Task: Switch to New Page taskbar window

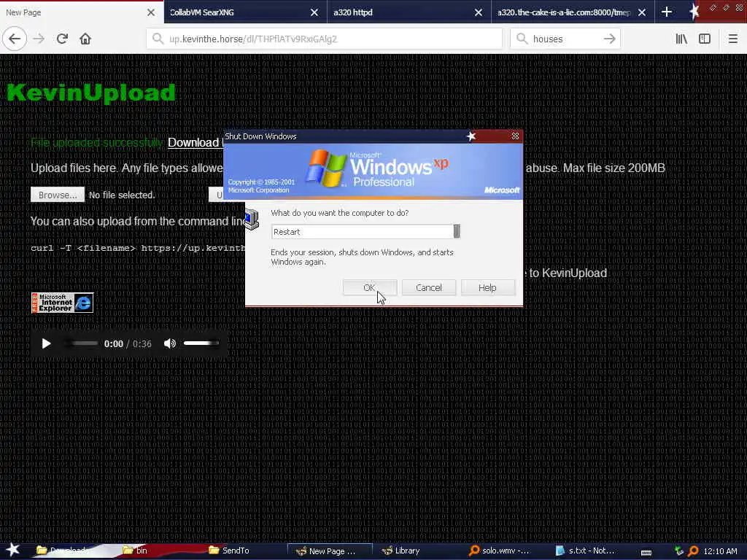Action: click(x=330, y=551)
